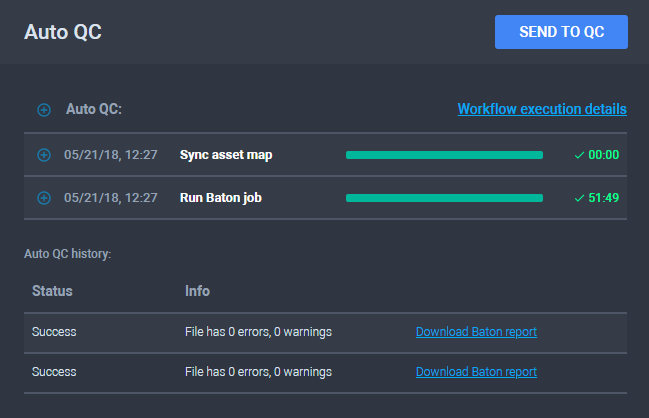Click the Sync asset map row timestamp

coord(110,155)
